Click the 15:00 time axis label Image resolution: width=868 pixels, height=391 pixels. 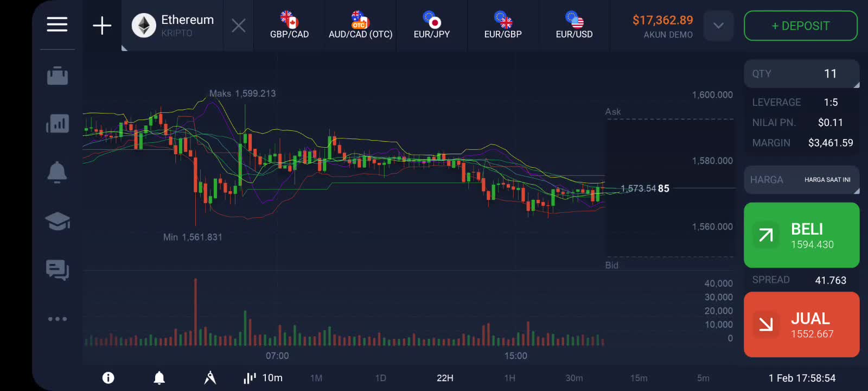tap(515, 356)
